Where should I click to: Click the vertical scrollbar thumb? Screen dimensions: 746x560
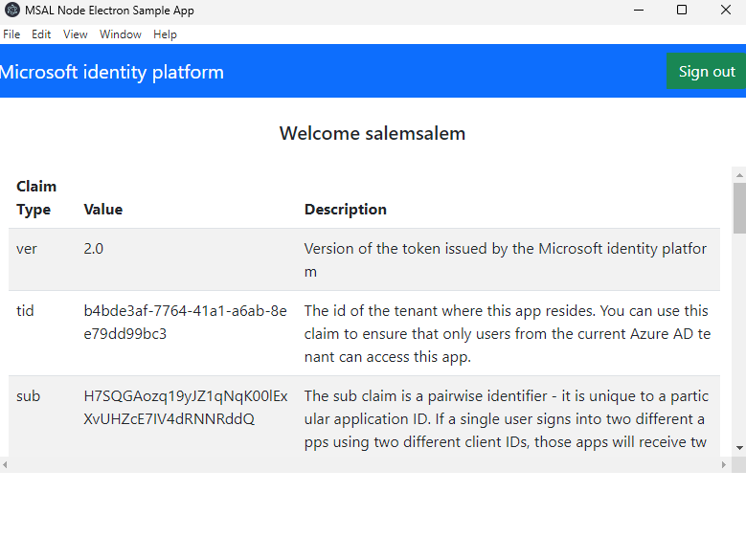[739, 209]
